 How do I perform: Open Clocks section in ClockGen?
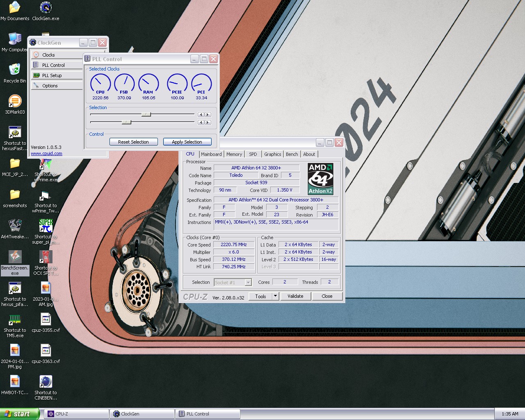pos(57,55)
